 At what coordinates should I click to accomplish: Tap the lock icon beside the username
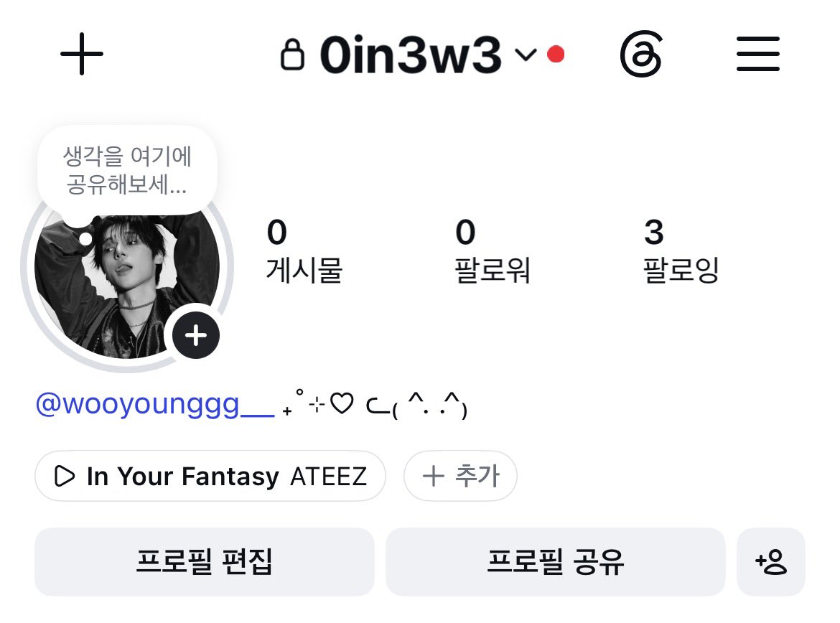pos(292,54)
